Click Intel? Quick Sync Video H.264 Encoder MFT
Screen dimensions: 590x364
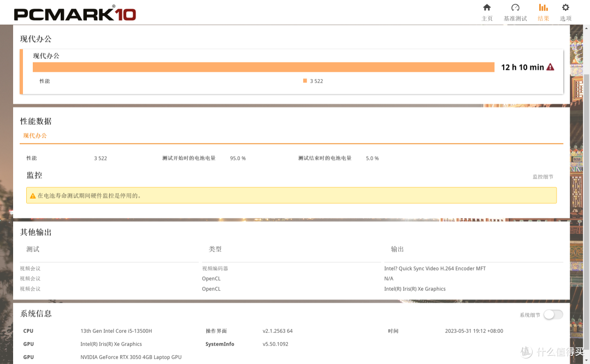(x=435, y=268)
